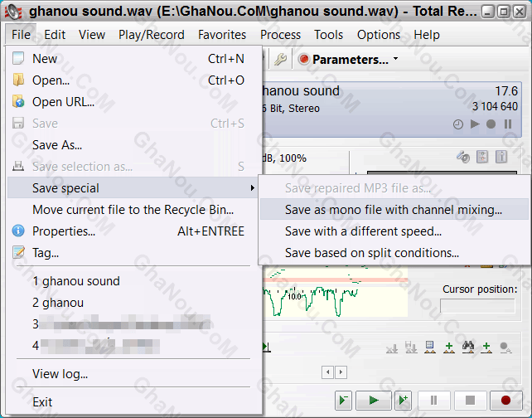Click the small play indicator in info panel

[x=475, y=124]
